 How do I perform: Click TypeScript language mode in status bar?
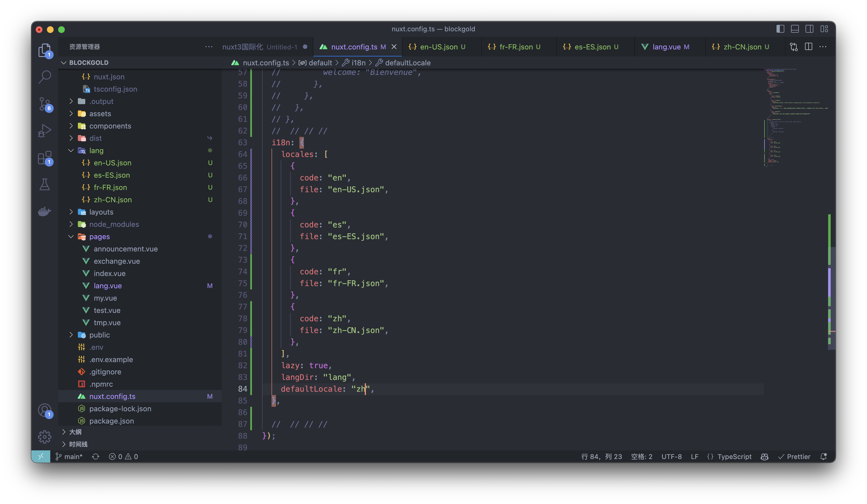pos(734,457)
